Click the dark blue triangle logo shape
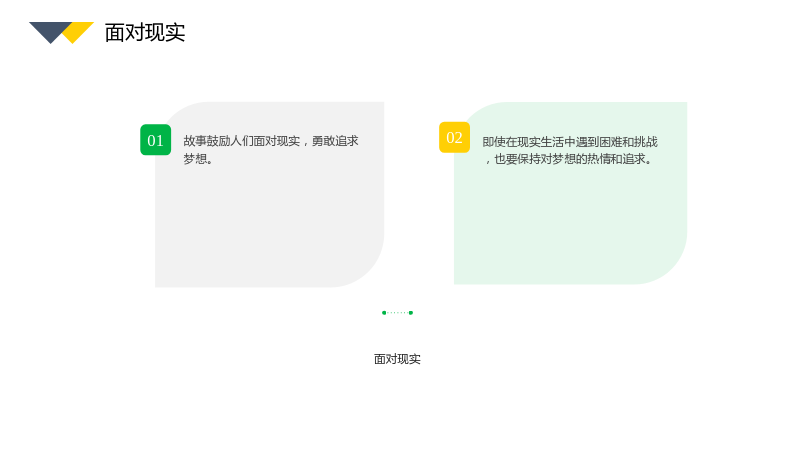Screen dimensions: 800x450 tap(51, 30)
